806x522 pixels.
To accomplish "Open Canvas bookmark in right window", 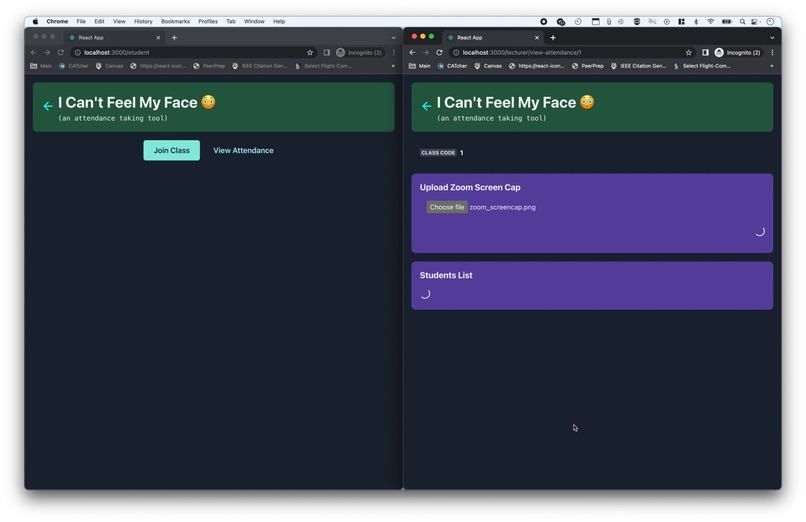I will (488, 66).
